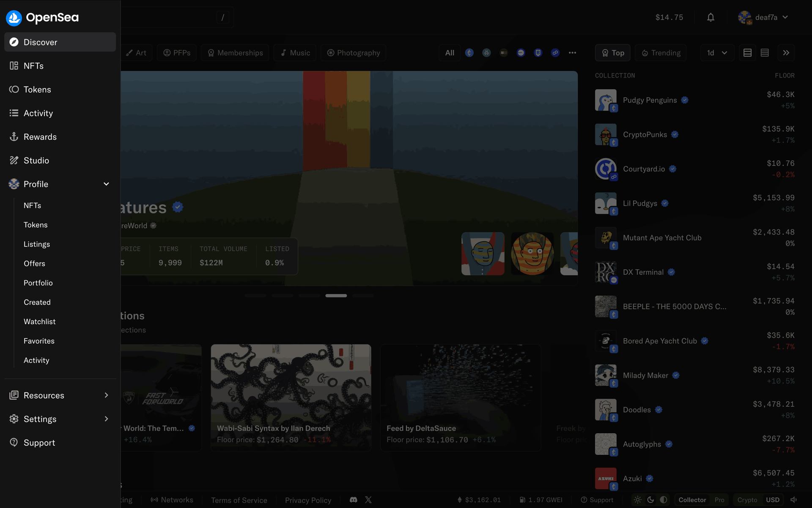The width and height of the screenshot is (812, 508).
Task: Click the Feed by DeltaSauce card
Action: coord(461,398)
